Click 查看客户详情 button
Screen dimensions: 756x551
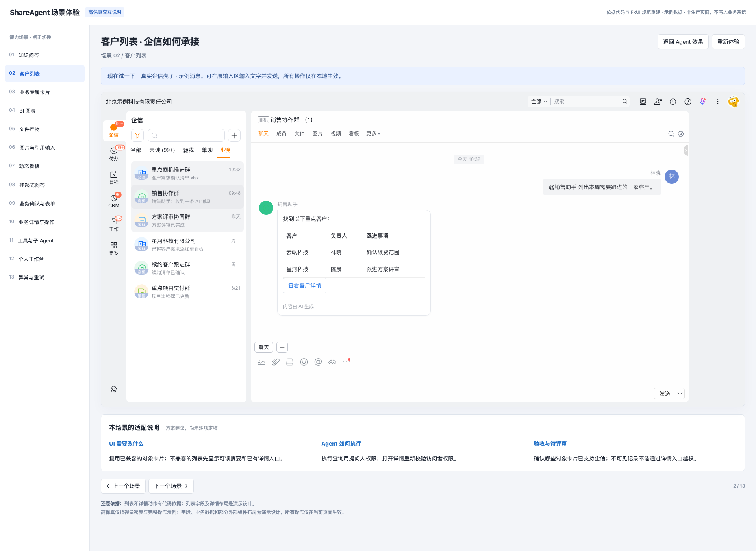click(x=305, y=285)
